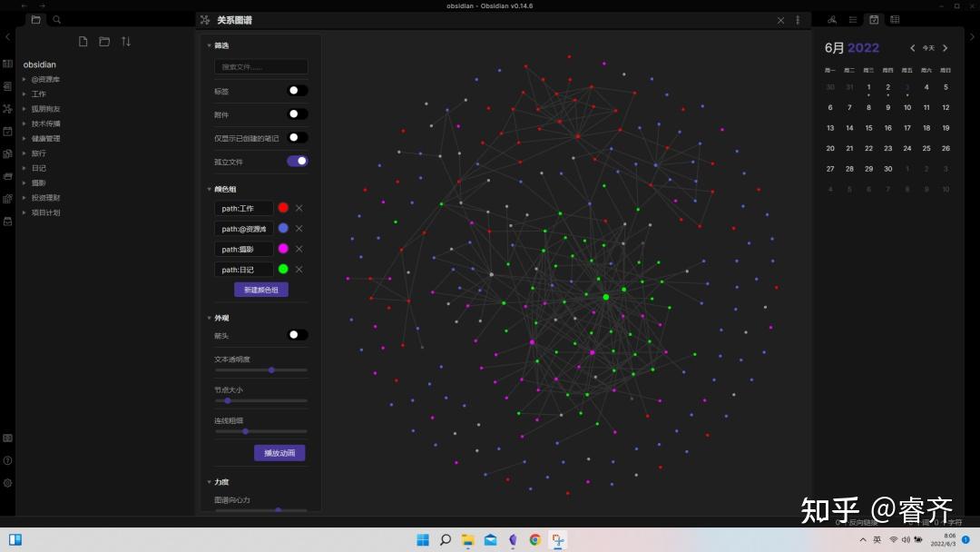Click the 播放动画 button
The image size is (980, 552).
pos(279,452)
